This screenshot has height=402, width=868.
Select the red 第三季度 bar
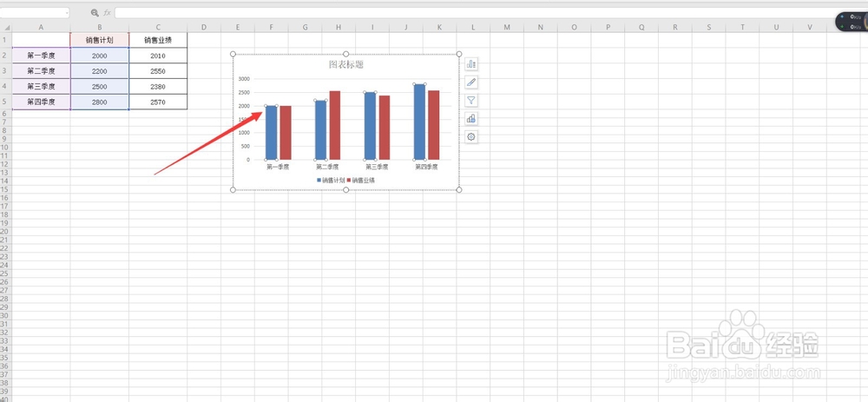pos(385,128)
